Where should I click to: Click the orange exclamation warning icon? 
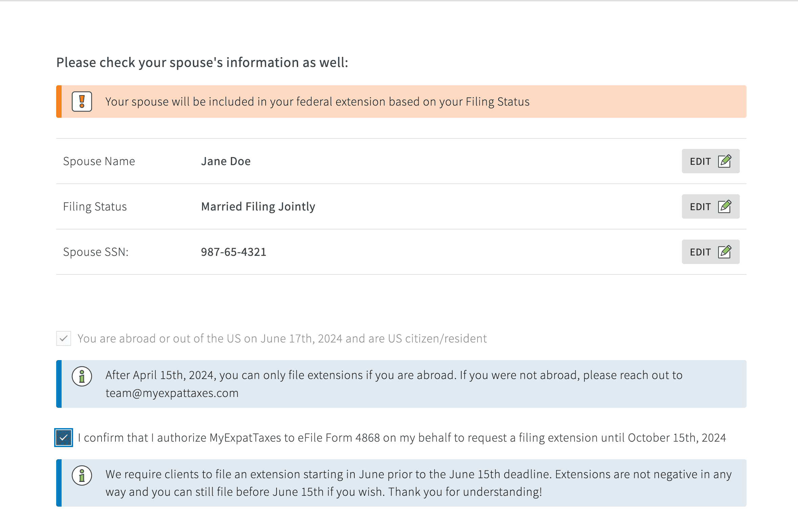82,102
